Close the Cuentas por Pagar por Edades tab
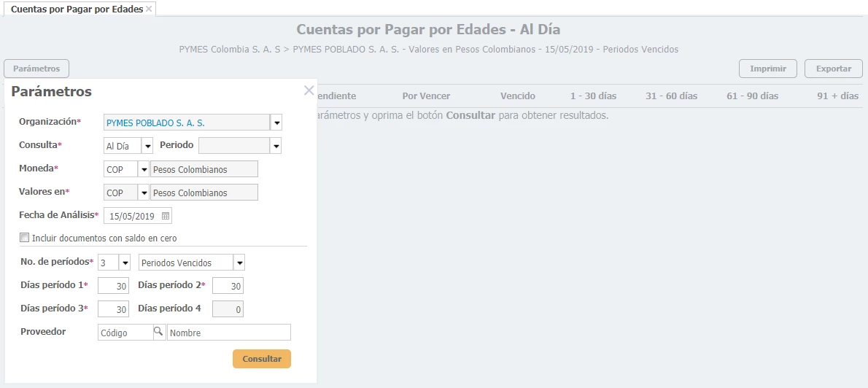The image size is (868, 388). pos(150,9)
